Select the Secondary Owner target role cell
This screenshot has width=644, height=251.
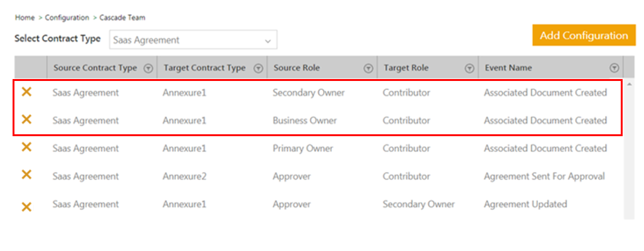tap(418, 204)
